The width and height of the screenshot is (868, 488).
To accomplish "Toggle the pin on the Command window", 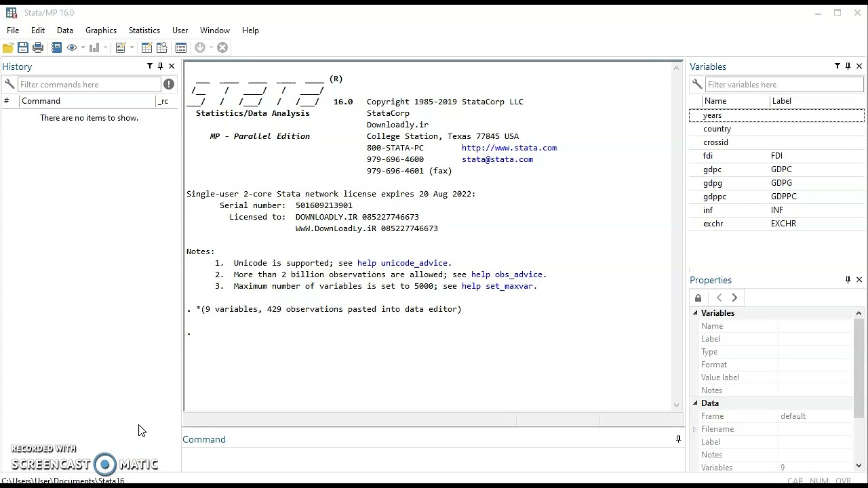I will (x=678, y=439).
